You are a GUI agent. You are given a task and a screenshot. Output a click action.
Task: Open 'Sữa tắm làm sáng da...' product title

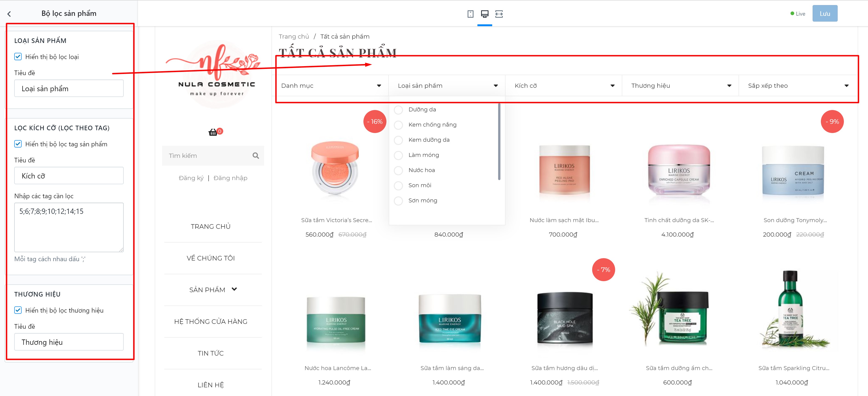452,368
